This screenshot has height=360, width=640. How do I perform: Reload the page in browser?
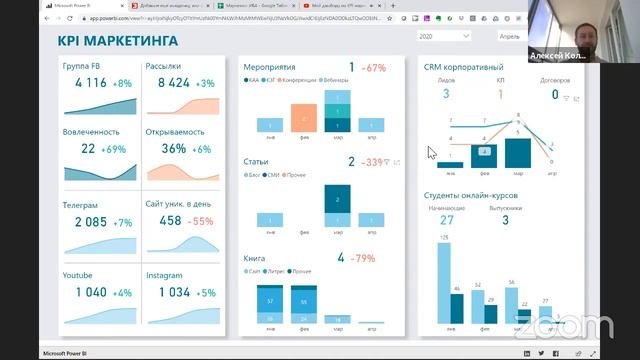point(70,18)
